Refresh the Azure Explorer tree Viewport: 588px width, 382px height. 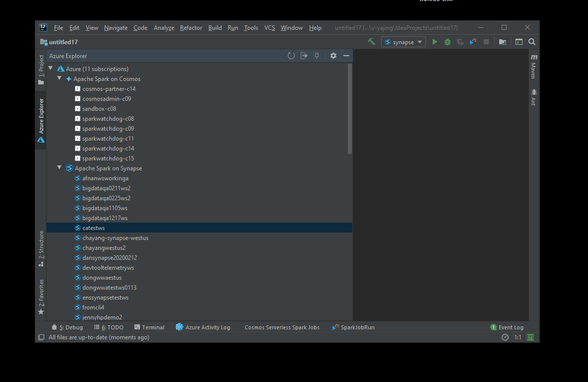[291, 56]
